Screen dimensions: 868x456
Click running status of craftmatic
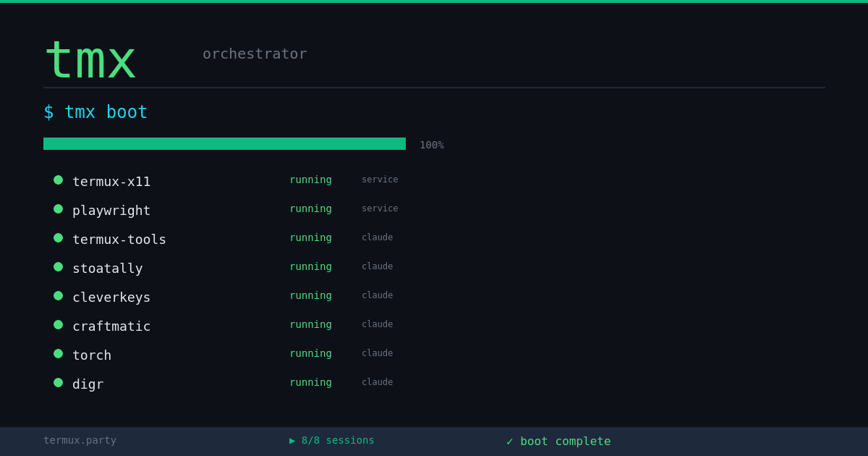310,324
